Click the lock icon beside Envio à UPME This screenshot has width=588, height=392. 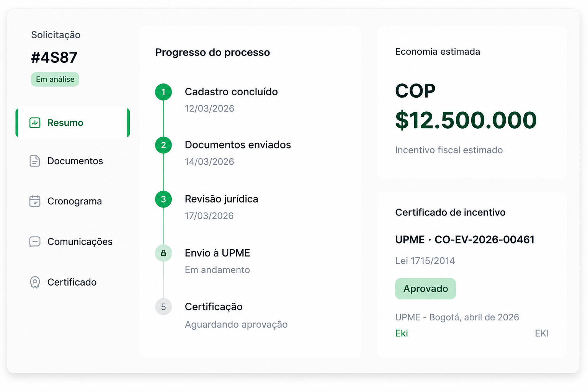pos(163,253)
